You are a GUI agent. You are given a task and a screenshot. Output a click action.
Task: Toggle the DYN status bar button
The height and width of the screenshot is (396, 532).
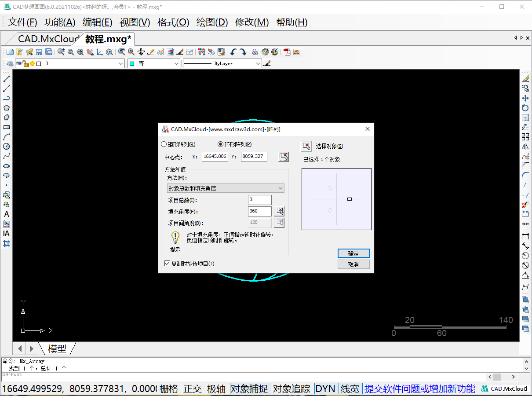coord(325,389)
